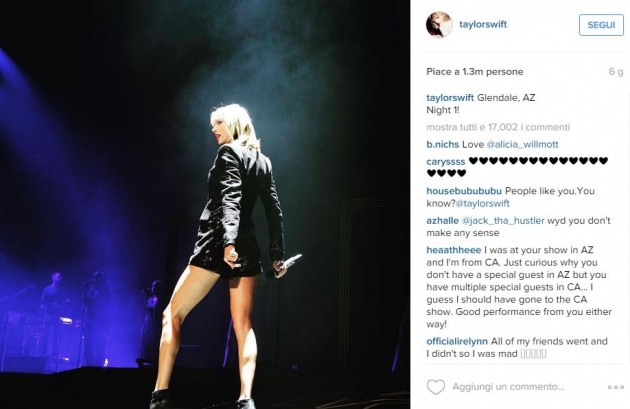Open the Piace a 1.3m persone likes list

(475, 72)
